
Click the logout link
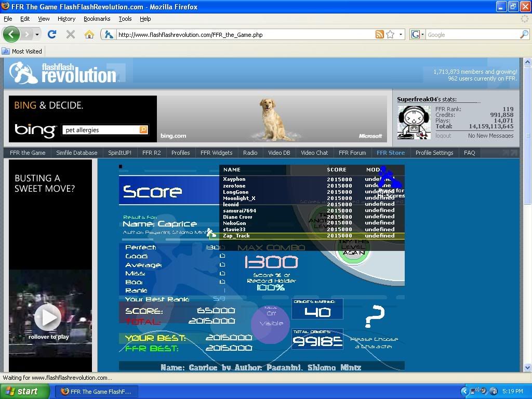click(443, 136)
